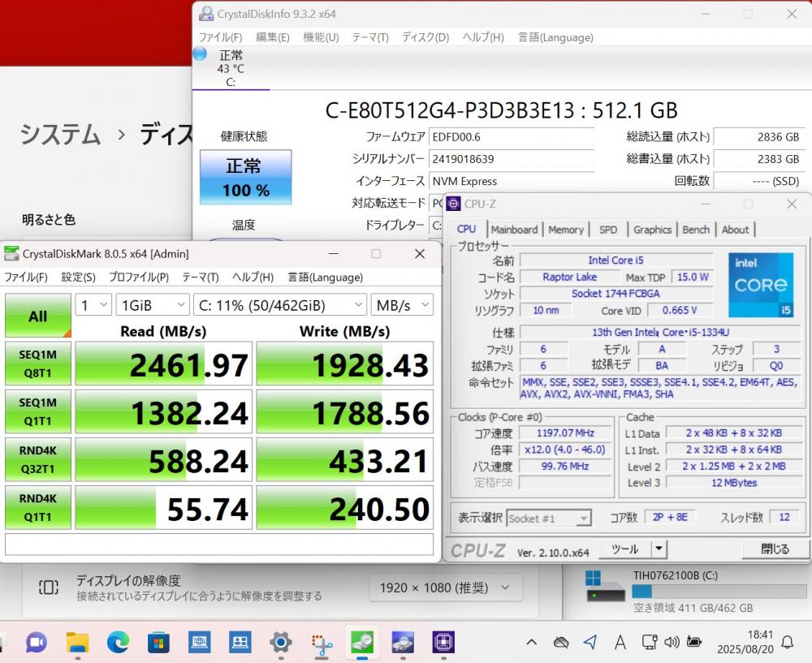812x663 pixels.
Task: Open Microsoft Store from the taskbar
Action: 158,643
